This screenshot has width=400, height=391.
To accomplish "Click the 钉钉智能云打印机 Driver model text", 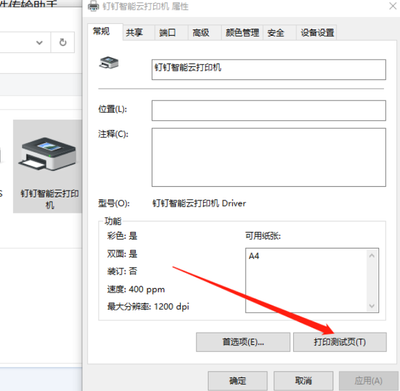I will tap(199, 203).
